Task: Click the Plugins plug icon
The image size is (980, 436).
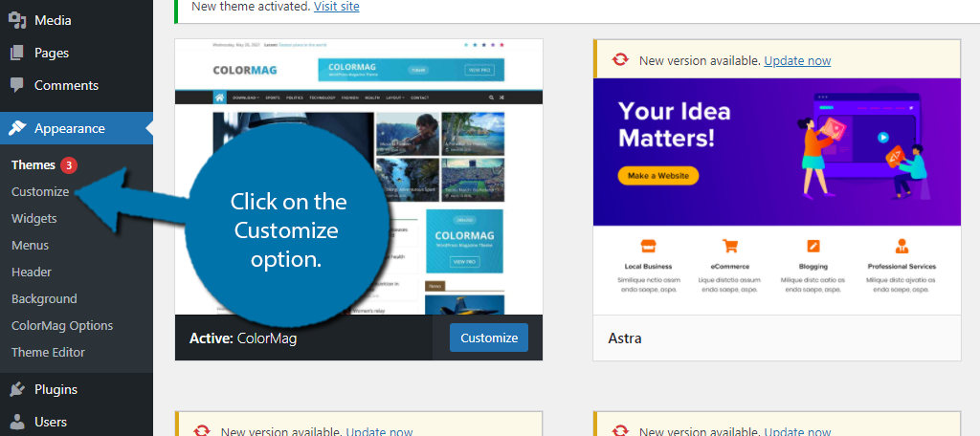Action: [x=17, y=389]
